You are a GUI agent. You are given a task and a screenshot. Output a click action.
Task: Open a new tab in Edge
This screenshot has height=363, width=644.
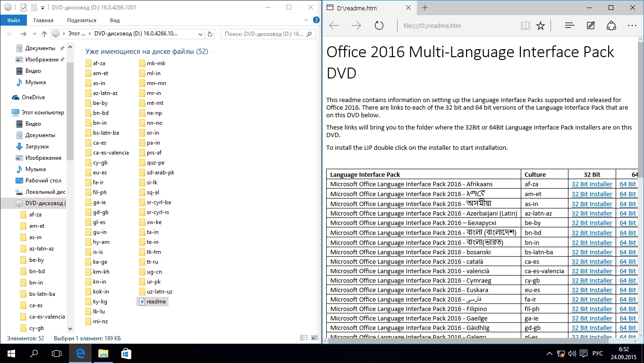[x=425, y=8]
